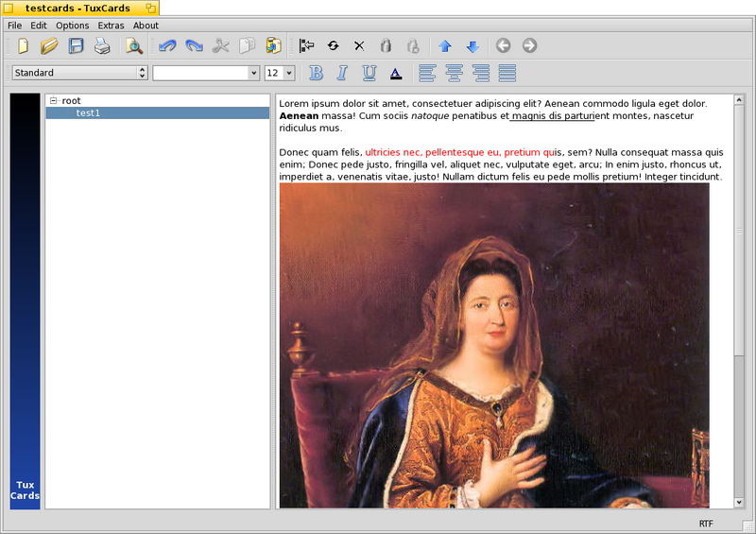Image resolution: width=756 pixels, height=534 pixels.
Task: Click the title bar restore icon
Action: tap(151, 8)
